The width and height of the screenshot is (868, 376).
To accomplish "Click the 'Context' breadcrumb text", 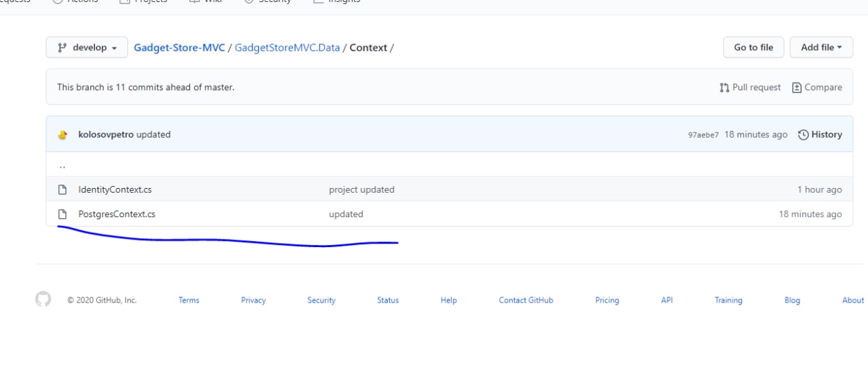I will click(x=368, y=48).
